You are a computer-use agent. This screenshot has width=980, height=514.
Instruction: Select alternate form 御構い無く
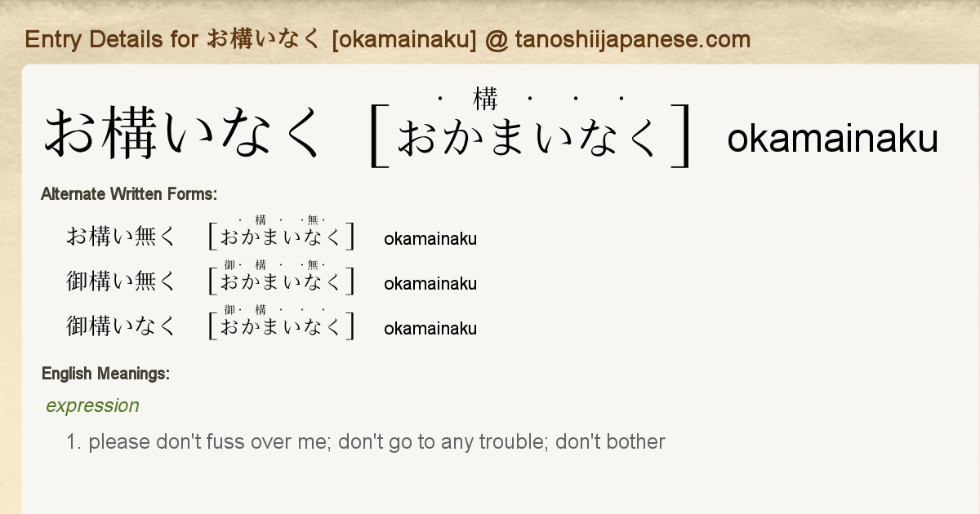click(x=121, y=281)
